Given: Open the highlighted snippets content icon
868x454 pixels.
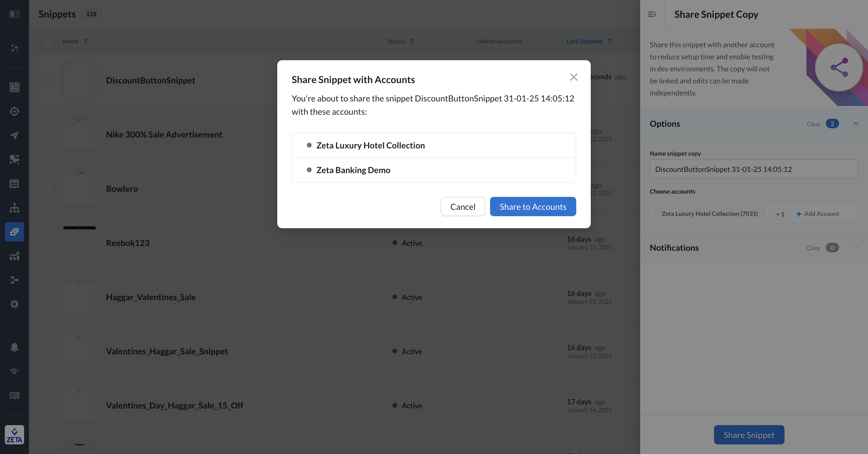Looking at the screenshot, I should point(14,232).
